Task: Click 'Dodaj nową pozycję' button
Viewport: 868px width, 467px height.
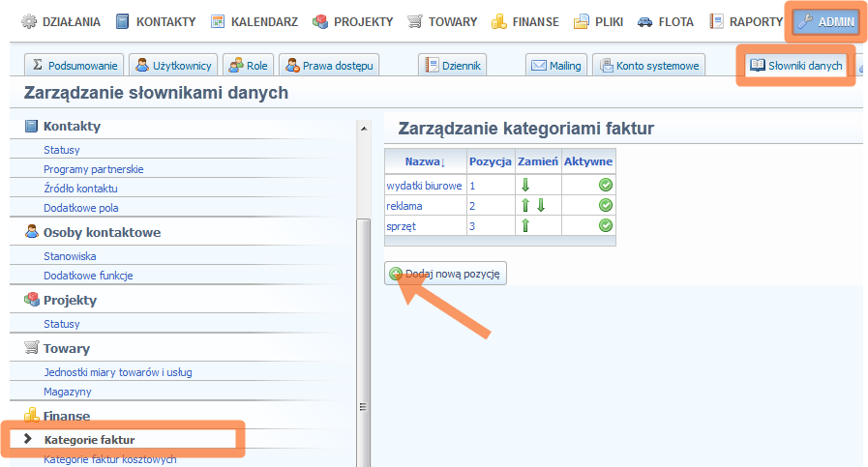Action: [451, 274]
